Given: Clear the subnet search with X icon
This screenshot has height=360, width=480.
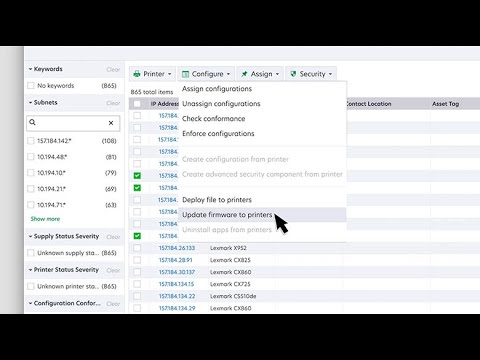Looking at the screenshot, I should [x=111, y=123].
